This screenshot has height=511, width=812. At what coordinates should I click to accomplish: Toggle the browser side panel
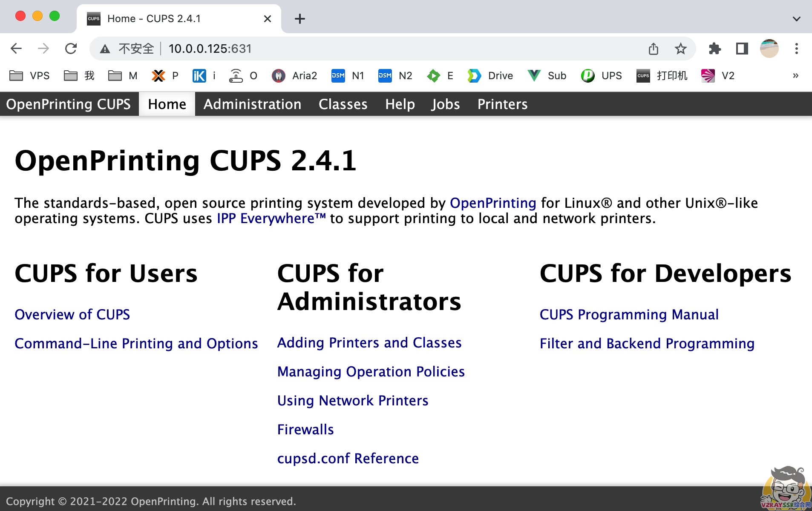pos(742,49)
